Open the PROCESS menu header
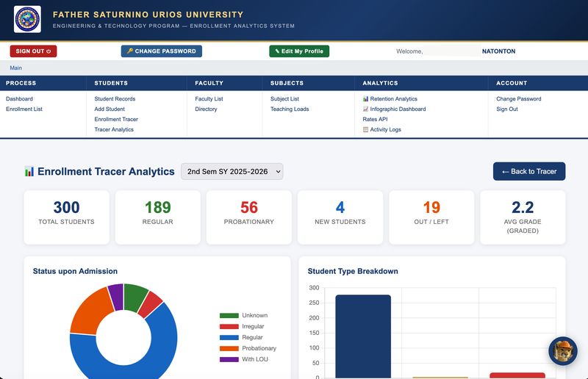Image resolution: width=588 pixels, height=379 pixels. coord(21,83)
